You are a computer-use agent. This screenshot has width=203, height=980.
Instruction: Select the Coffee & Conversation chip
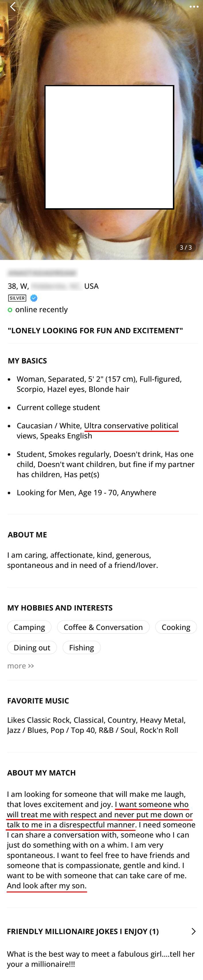tap(103, 627)
